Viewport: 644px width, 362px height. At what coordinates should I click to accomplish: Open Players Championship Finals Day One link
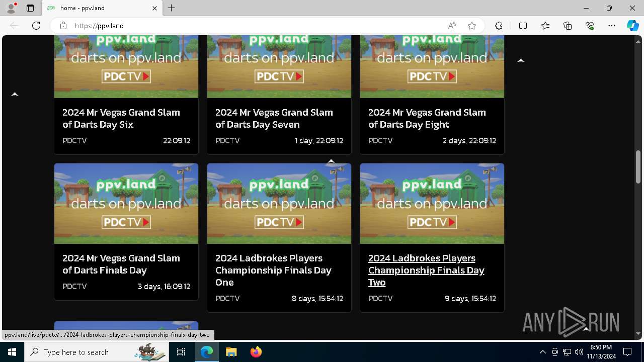pyautogui.click(x=273, y=270)
